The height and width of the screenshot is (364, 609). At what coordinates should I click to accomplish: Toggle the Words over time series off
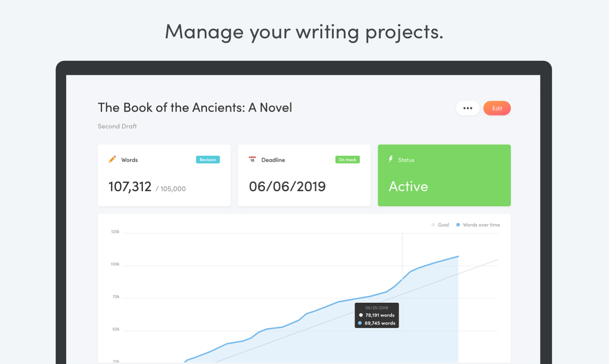478,225
